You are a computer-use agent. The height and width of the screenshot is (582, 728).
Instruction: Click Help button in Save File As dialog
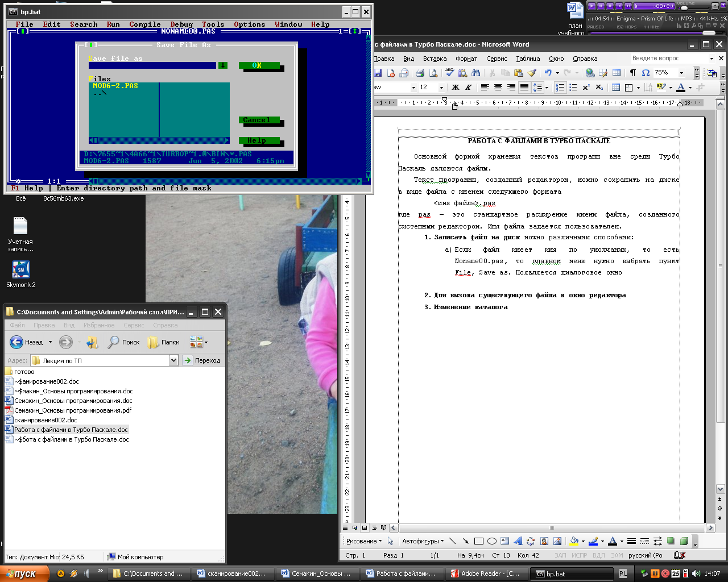pos(259,140)
